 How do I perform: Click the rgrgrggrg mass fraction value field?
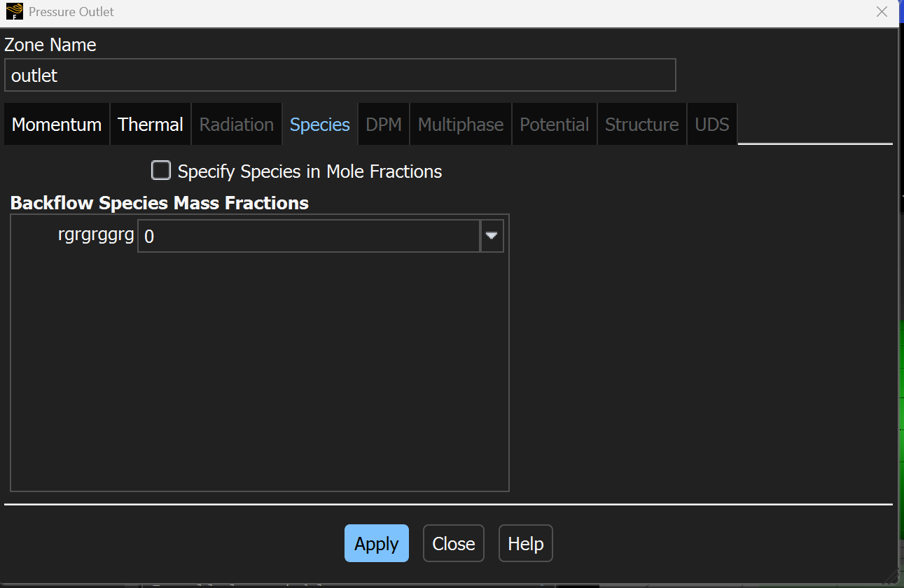pyautogui.click(x=308, y=237)
